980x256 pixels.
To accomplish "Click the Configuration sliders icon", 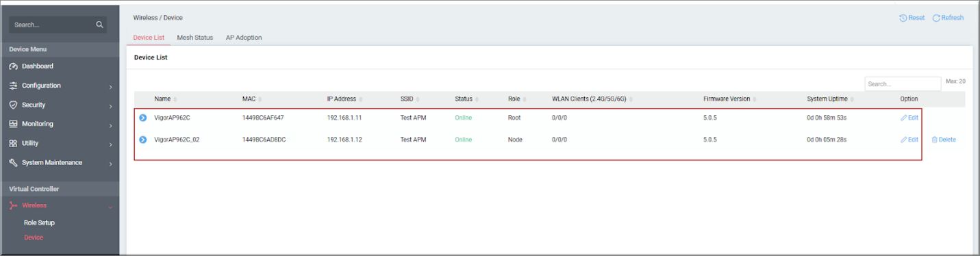I will click(13, 86).
